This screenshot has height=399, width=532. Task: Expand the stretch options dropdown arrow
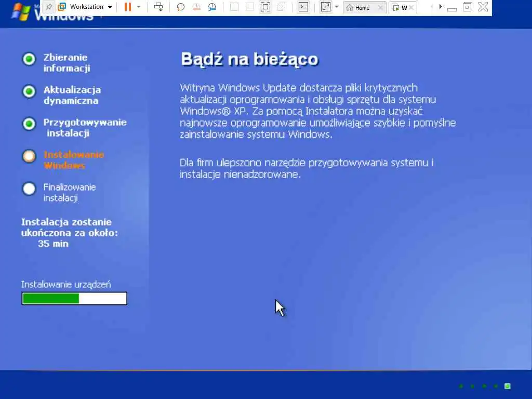point(337,7)
